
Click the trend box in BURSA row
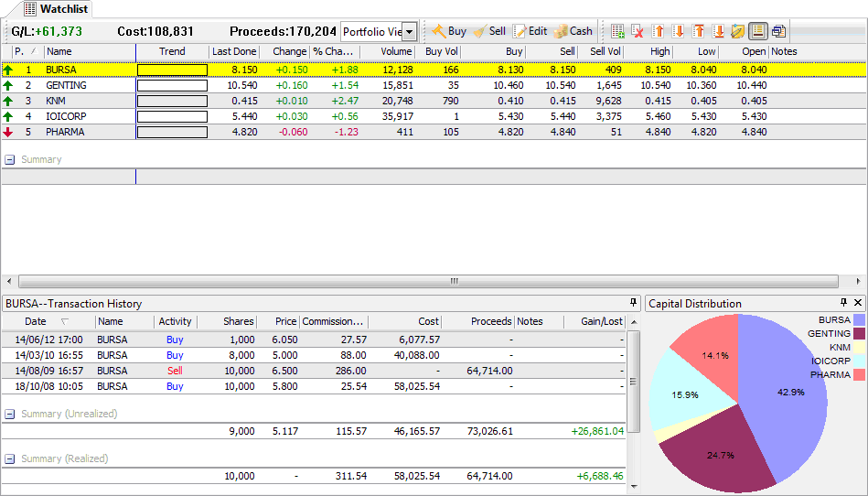pyautogui.click(x=172, y=70)
